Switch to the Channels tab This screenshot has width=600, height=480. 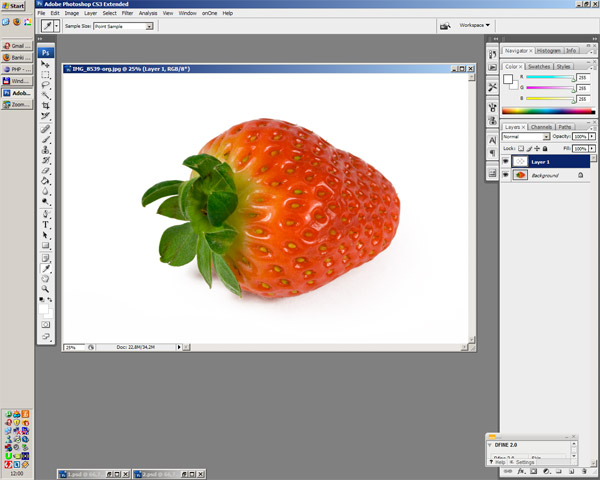pyautogui.click(x=541, y=127)
